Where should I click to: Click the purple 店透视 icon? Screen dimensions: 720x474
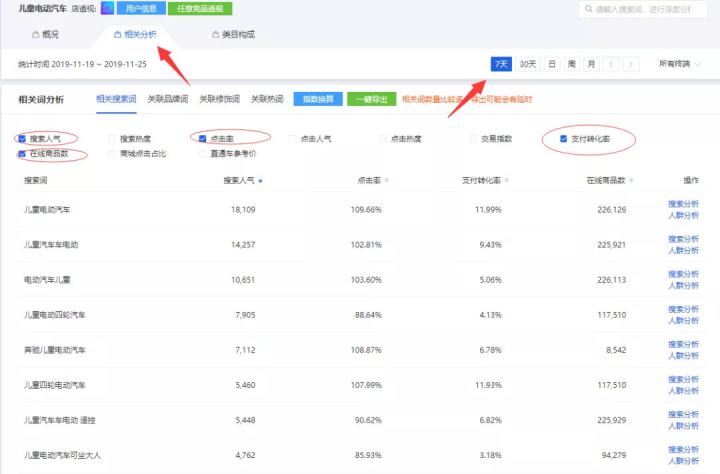pos(107,9)
